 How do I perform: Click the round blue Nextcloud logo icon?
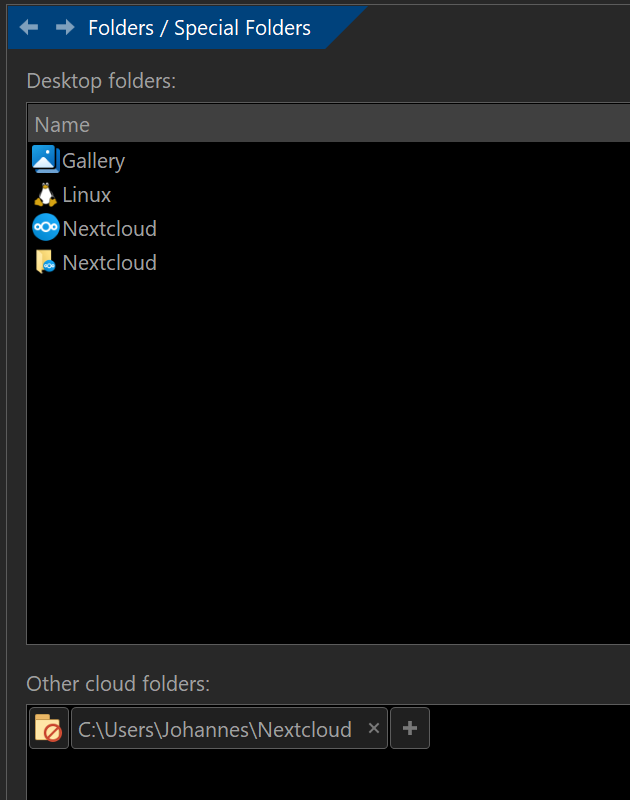[45, 228]
